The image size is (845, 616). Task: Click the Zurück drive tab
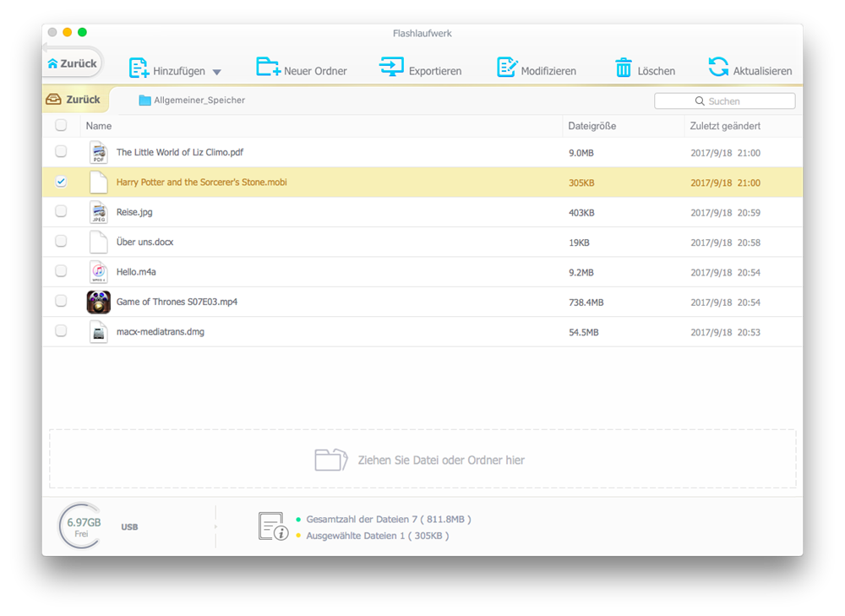pos(74,100)
